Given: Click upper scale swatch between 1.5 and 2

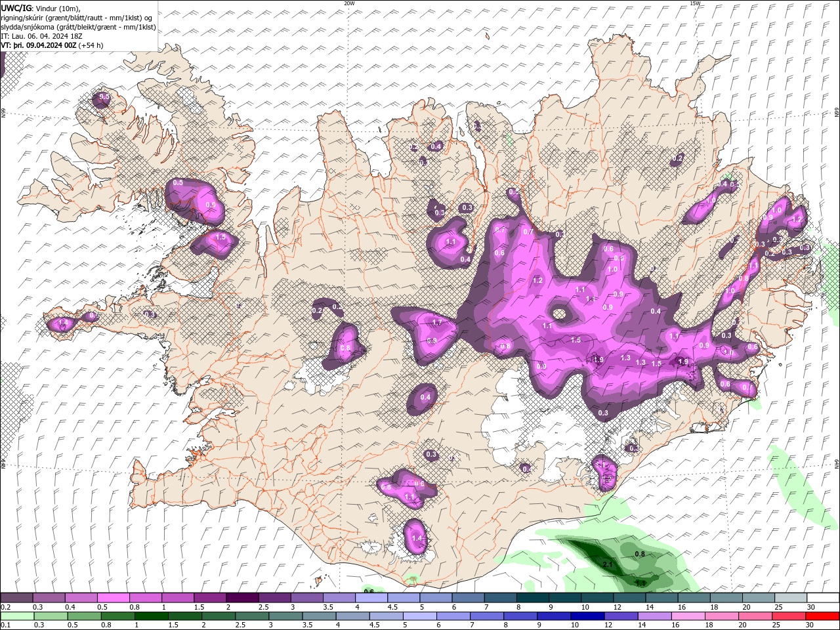Looking at the screenshot, I should (x=211, y=598).
